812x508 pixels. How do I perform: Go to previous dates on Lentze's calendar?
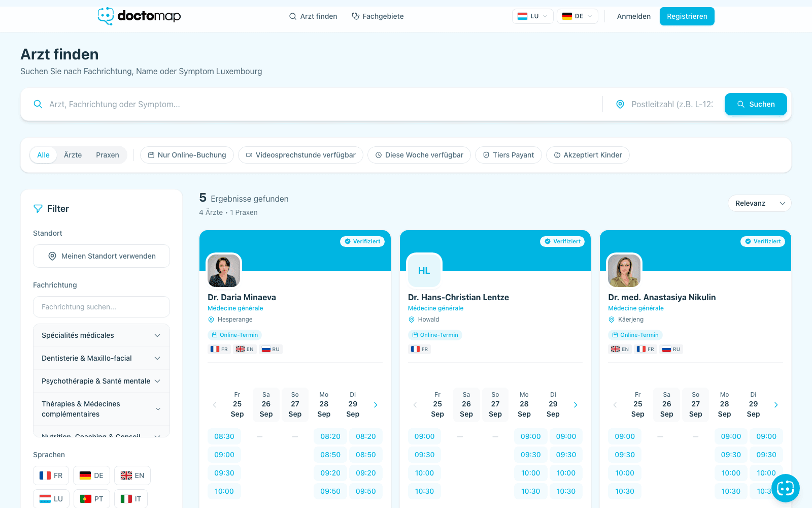(x=415, y=405)
